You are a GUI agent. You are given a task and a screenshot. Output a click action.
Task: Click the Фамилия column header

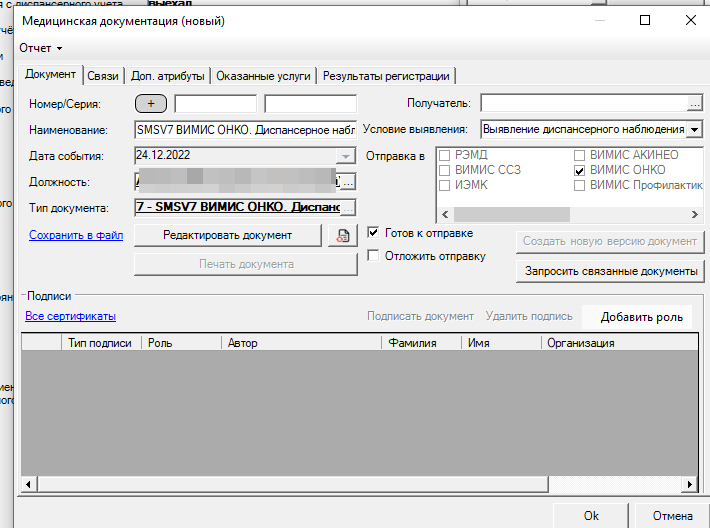(421, 343)
